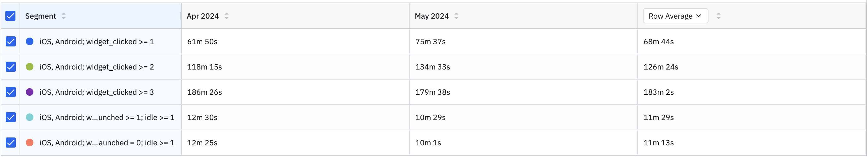Screen dimensions: 868x158
Task: Toggle the select-all header checkbox
Action: click(x=10, y=16)
